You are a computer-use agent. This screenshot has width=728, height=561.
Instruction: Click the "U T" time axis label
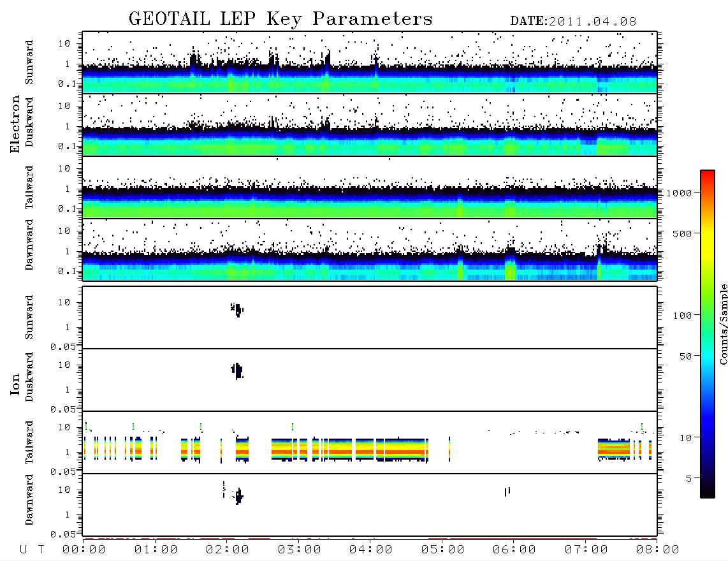point(32,550)
